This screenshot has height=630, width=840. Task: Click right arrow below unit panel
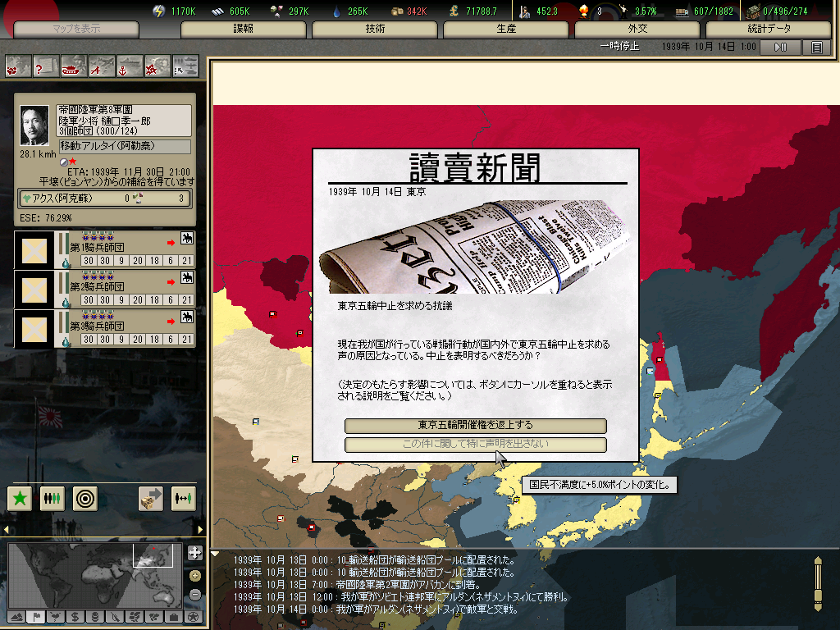pos(200,529)
